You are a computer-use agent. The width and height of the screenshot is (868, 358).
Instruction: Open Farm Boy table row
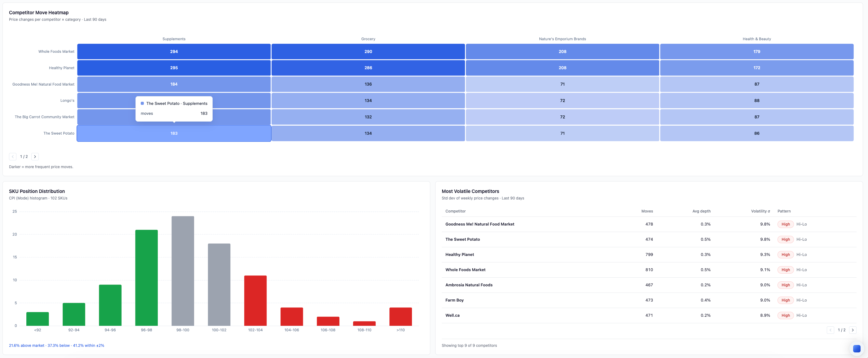[649, 300]
